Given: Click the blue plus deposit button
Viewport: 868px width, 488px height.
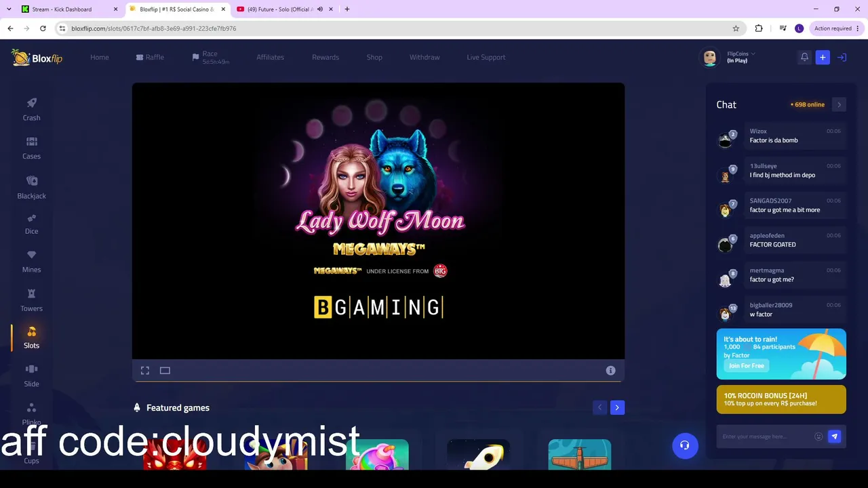Looking at the screenshot, I should click(823, 58).
